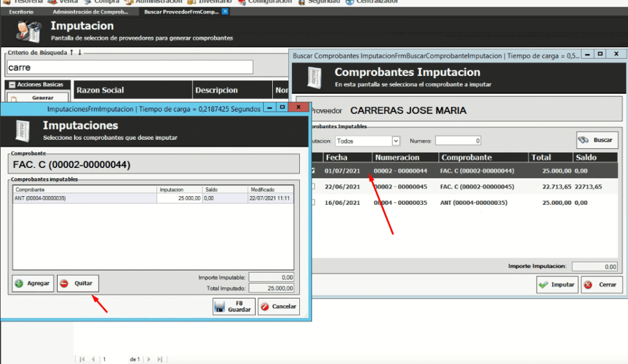Screen dimensions: 628x364
Task: Click the Numero input field
Action: pyautogui.click(x=458, y=140)
